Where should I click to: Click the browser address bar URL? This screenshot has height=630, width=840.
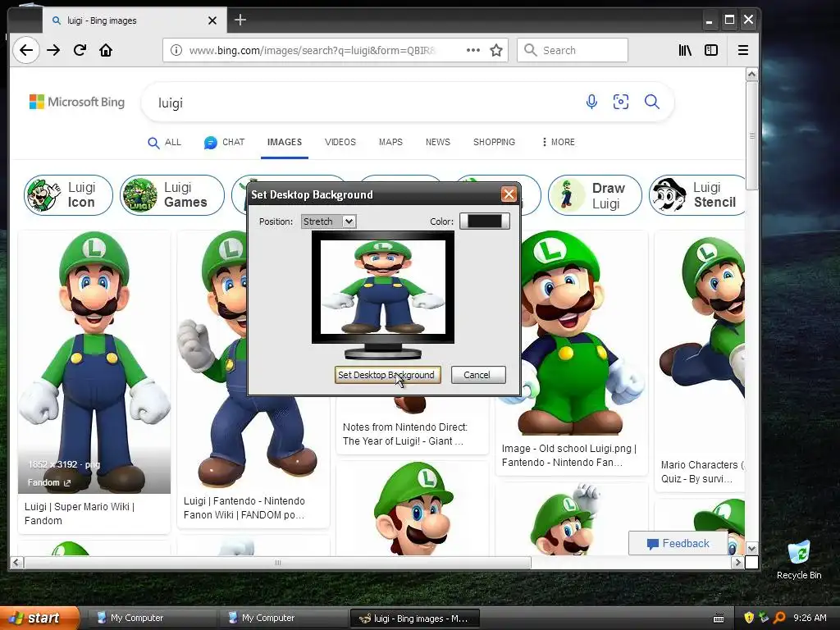coord(313,50)
